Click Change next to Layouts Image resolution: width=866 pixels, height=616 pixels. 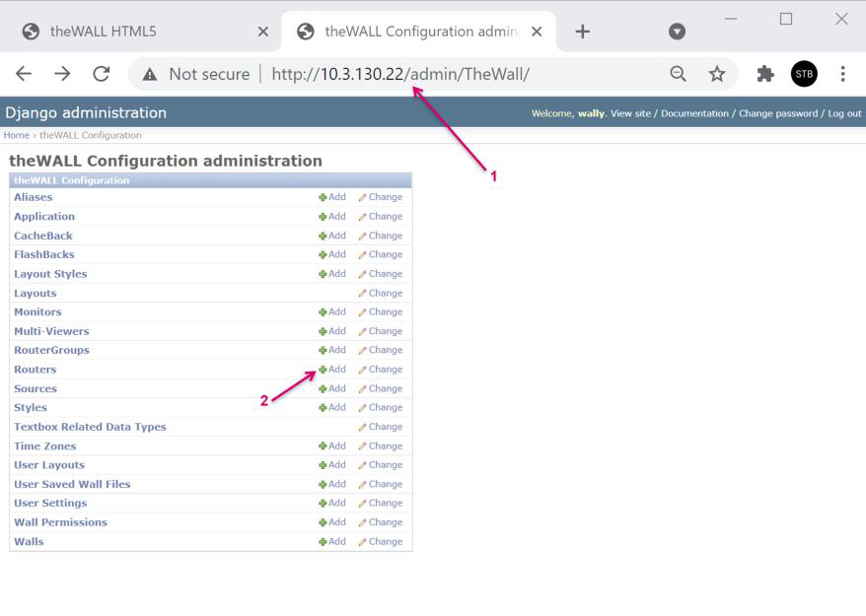click(x=381, y=294)
